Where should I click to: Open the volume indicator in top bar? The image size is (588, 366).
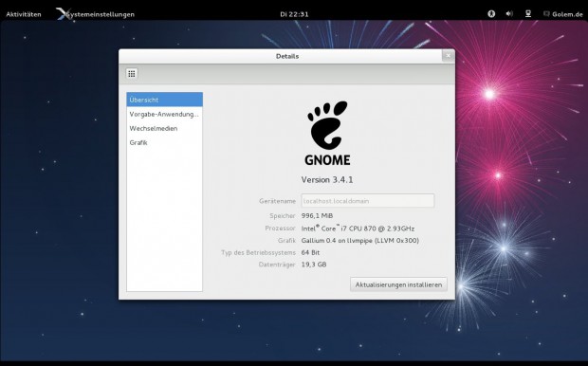(x=509, y=14)
